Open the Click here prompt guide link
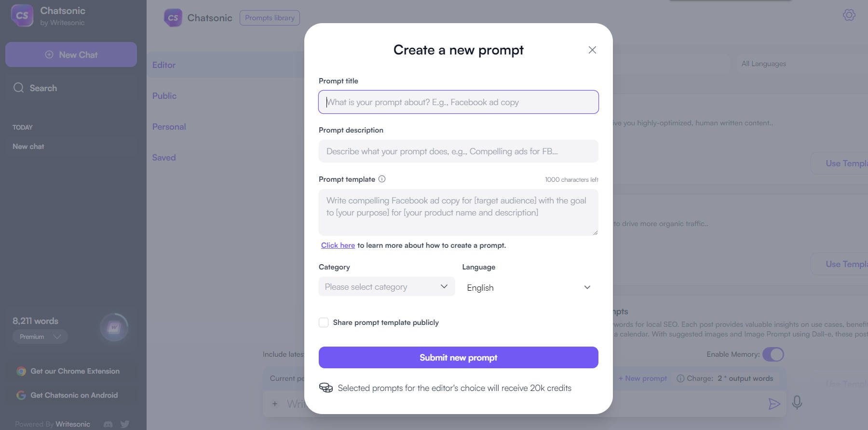The height and width of the screenshot is (430, 868). (x=338, y=245)
